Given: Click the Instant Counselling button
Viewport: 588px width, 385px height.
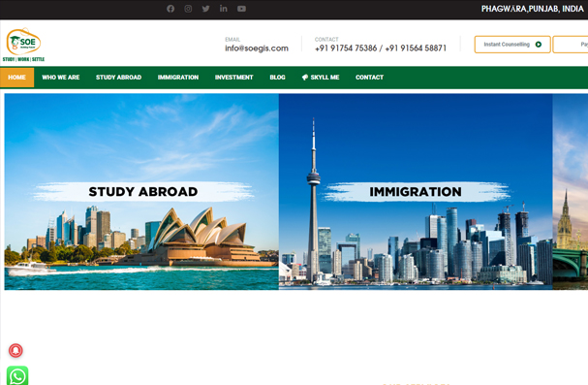Looking at the screenshot, I should [x=512, y=45].
